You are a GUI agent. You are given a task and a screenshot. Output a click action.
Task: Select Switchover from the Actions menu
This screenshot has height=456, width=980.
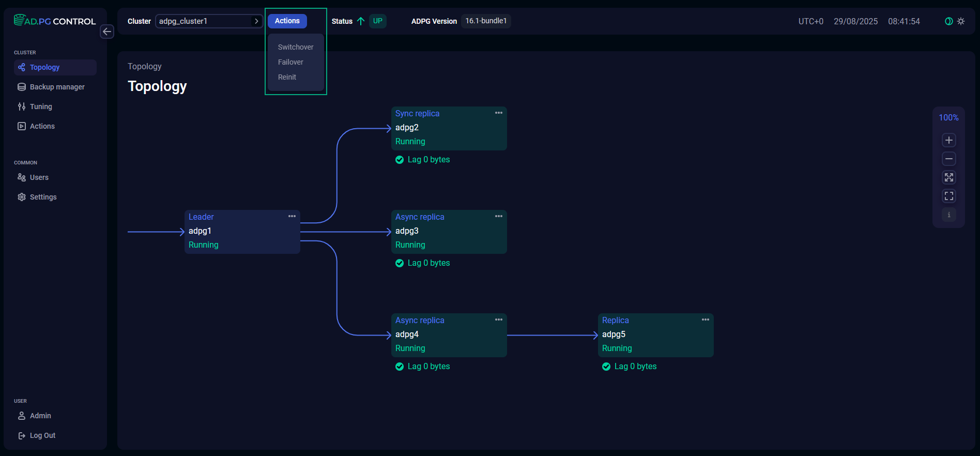[296, 47]
